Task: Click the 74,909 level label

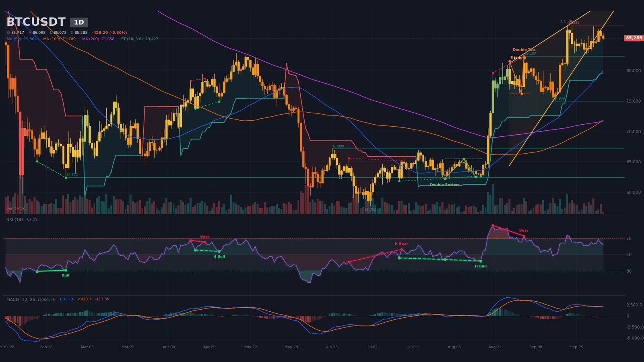Action: [559, 99]
